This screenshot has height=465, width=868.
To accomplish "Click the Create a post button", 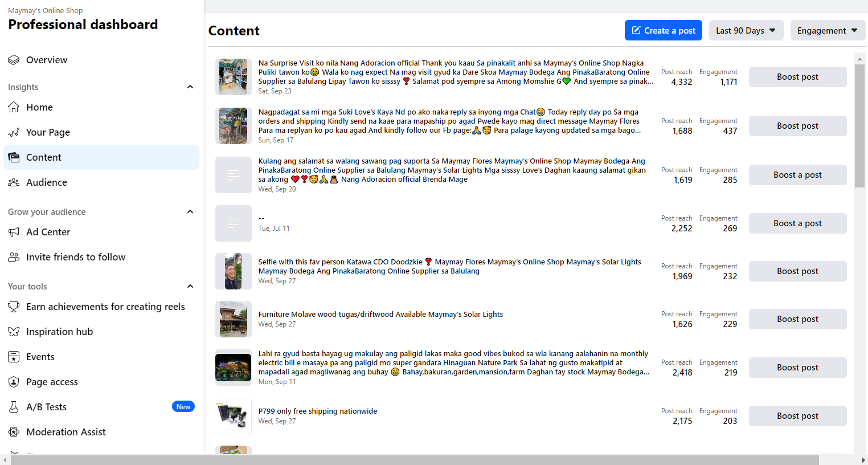I will click(664, 30).
